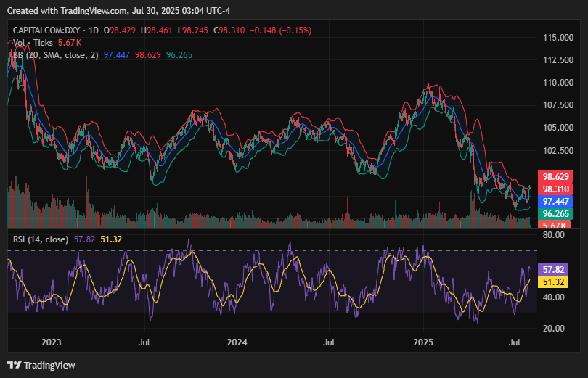Open the BB (20, SMA, close, 2) legend
Image resolution: width=588 pixels, height=378 pixels.
point(55,54)
